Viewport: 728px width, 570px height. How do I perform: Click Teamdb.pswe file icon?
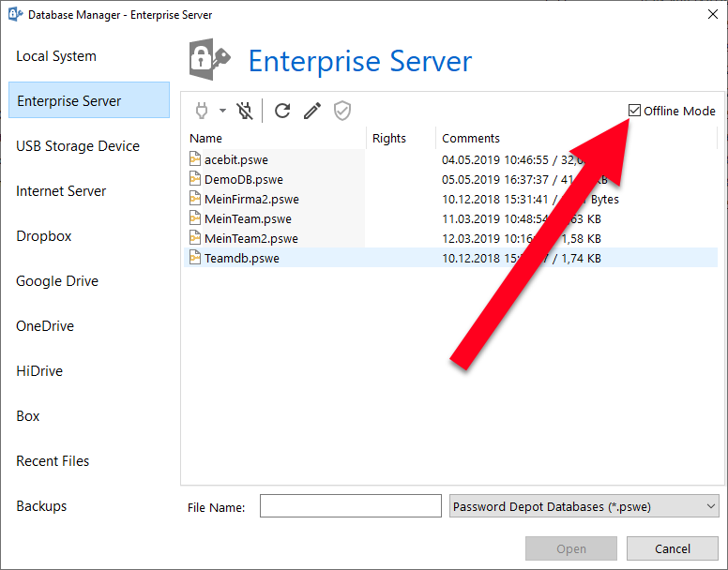click(195, 257)
